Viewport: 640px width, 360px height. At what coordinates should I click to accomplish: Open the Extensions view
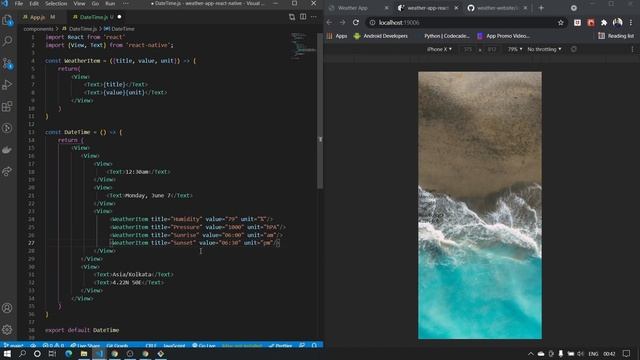pos(7,106)
